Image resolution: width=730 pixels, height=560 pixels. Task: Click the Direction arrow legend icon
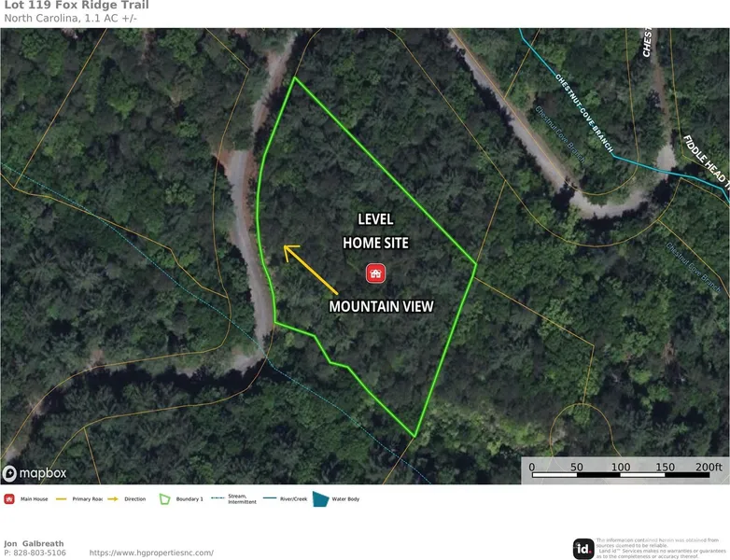[113, 499]
